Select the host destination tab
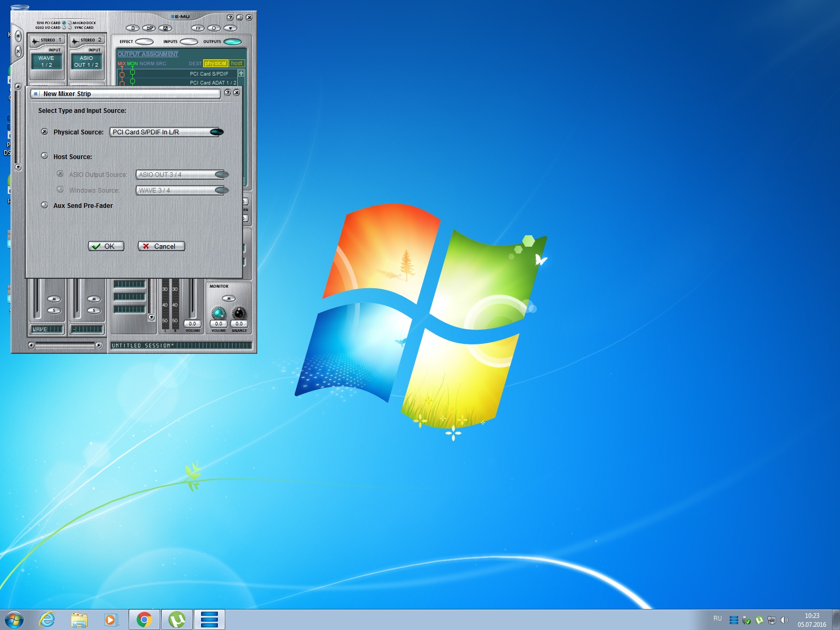 tap(237, 63)
